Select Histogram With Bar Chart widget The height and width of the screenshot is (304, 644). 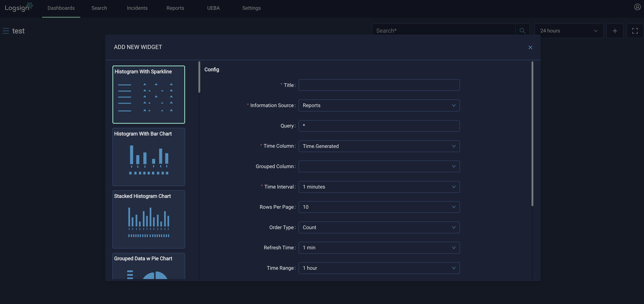pyautogui.click(x=149, y=157)
